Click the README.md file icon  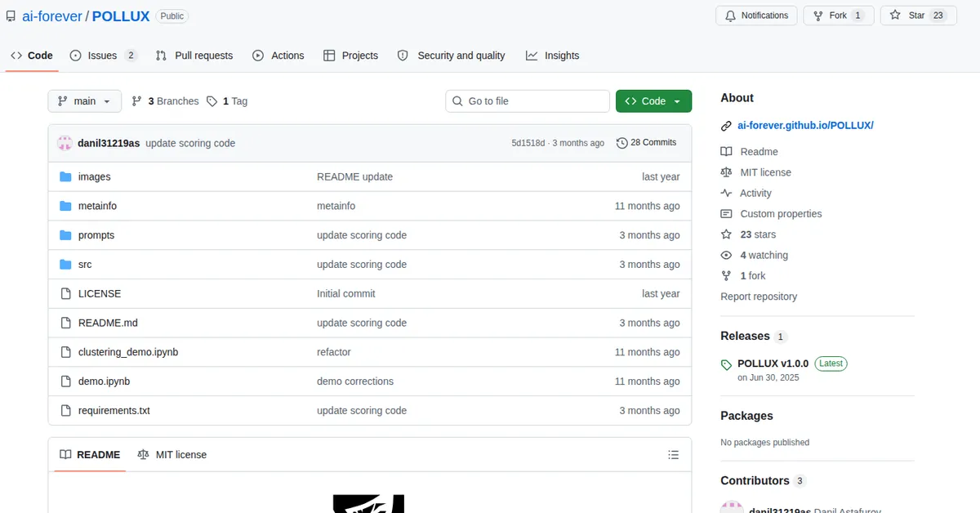(x=66, y=323)
